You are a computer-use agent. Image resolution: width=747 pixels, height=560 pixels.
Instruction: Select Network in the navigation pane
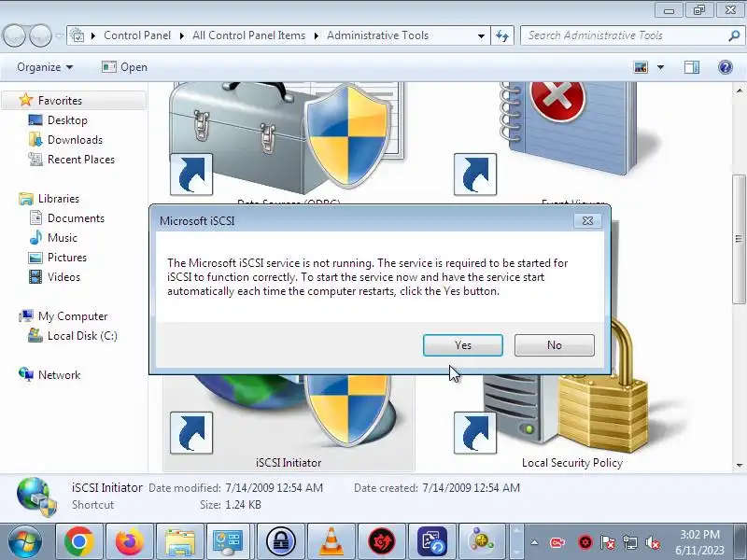click(59, 375)
